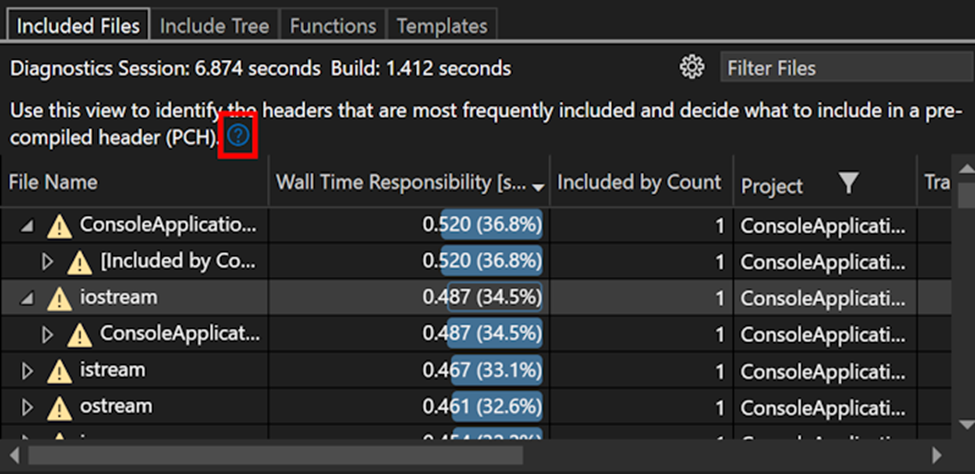Click the Project column filter funnel icon
The image size is (975, 474).
(848, 183)
